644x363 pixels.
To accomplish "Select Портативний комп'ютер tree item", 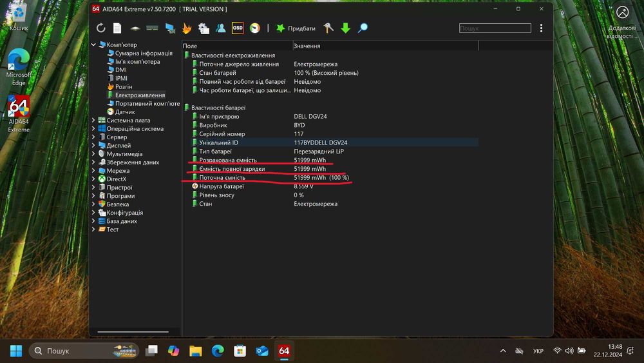I will (147, 104).
